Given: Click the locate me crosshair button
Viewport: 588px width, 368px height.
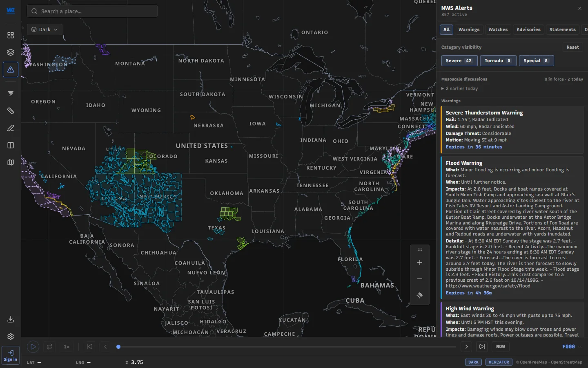Looking at the screenshot, I should [420, 295].
